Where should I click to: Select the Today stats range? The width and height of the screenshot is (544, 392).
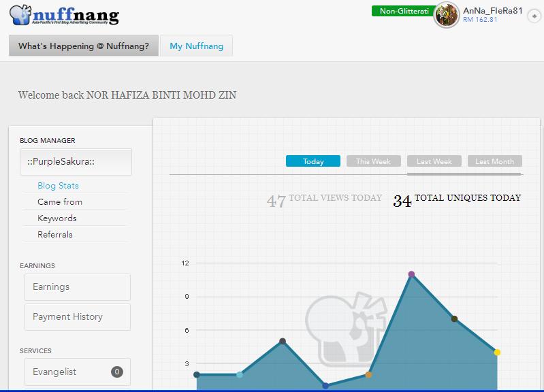tap(313, 161)
